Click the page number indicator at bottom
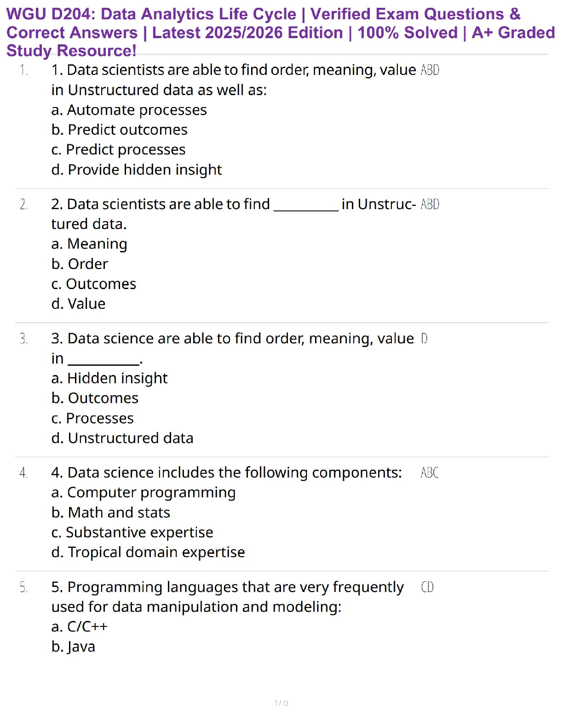Image resolution: width=563 pixels, height=728 pixels. click(281, 703)
